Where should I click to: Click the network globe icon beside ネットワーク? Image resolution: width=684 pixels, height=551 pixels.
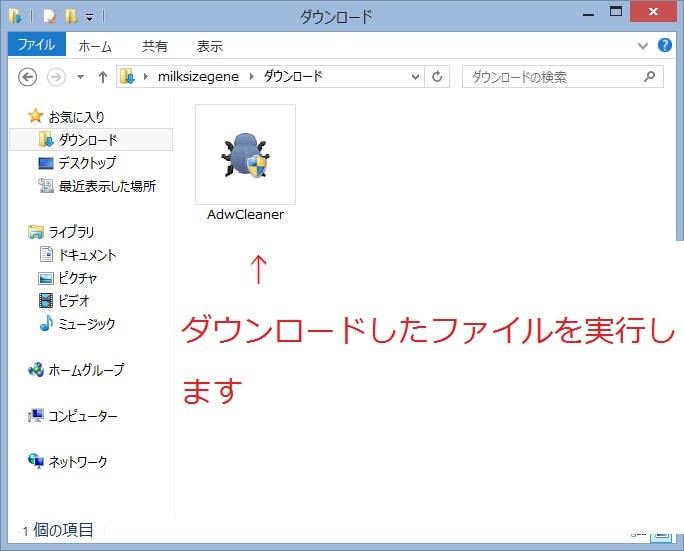click(35, 461)
